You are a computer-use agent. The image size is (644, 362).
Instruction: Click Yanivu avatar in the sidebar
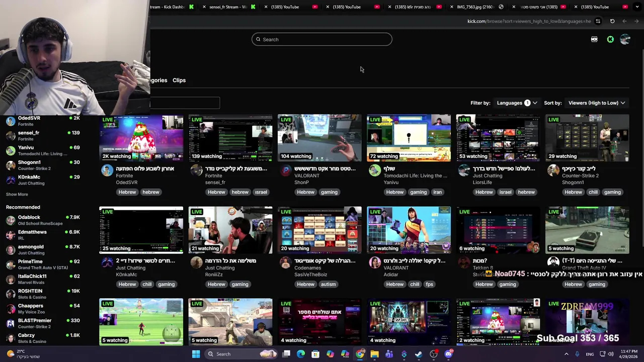point(10,150)
